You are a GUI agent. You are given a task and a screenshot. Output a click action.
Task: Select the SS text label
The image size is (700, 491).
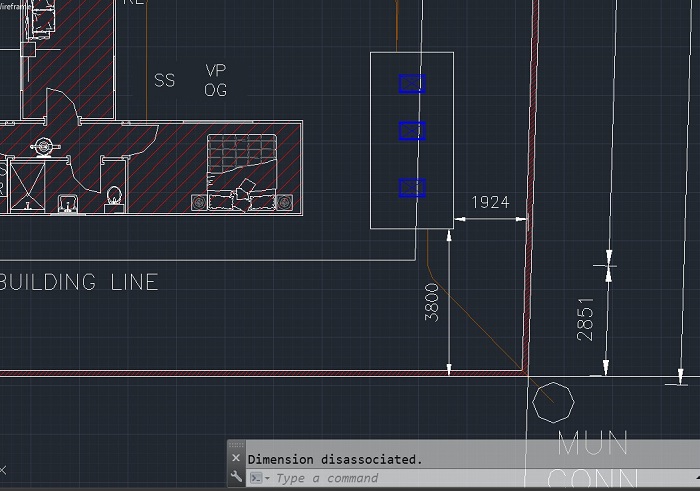(x=164, y=80)
